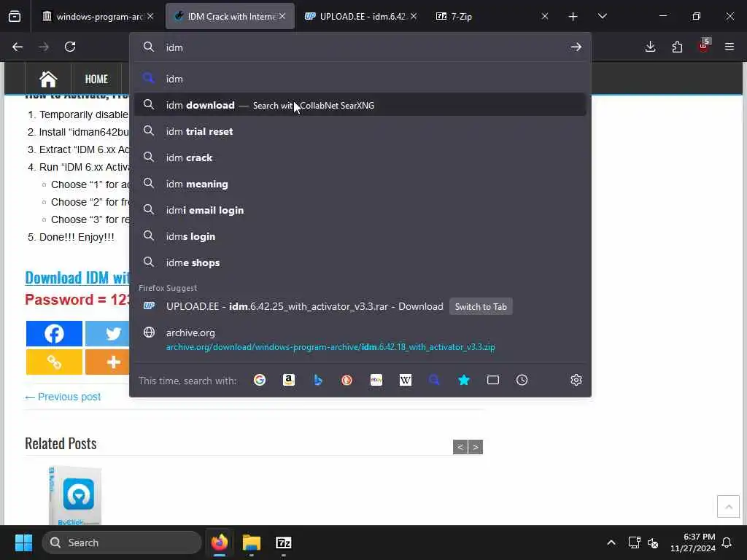Open the Firefox application menu
The height and width of the screenshot is (560, 747).
point(729,47)
